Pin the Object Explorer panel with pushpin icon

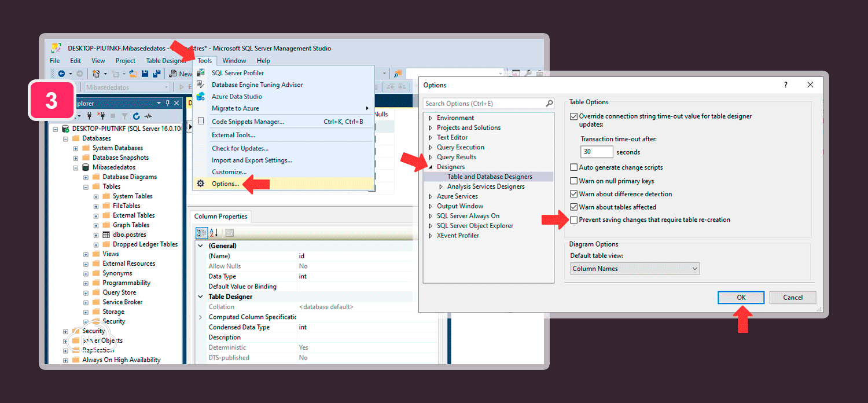pyautogui.click(x=168, y=103)
